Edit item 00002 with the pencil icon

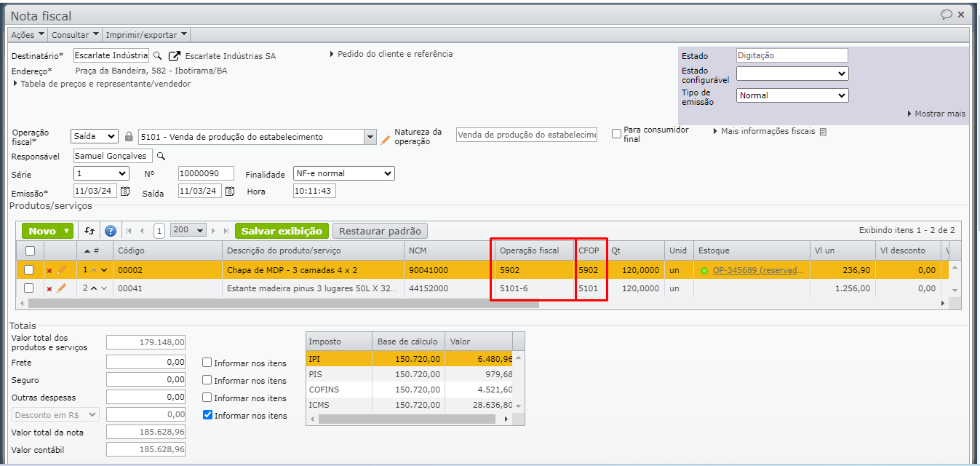click(x=61, y=270)
